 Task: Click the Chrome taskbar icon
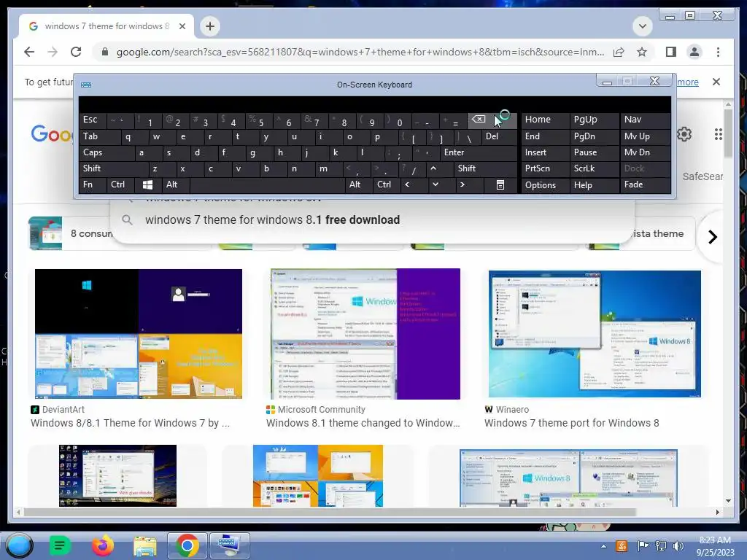[187, 545]
